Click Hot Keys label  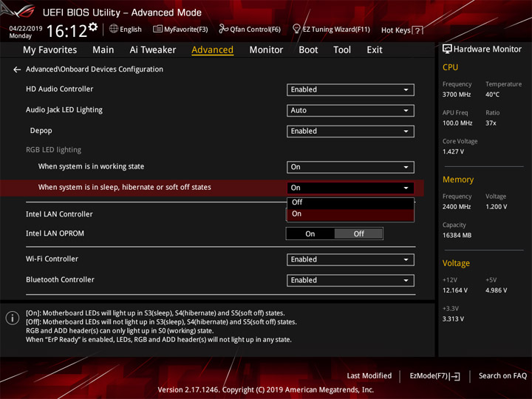(395, 30)
